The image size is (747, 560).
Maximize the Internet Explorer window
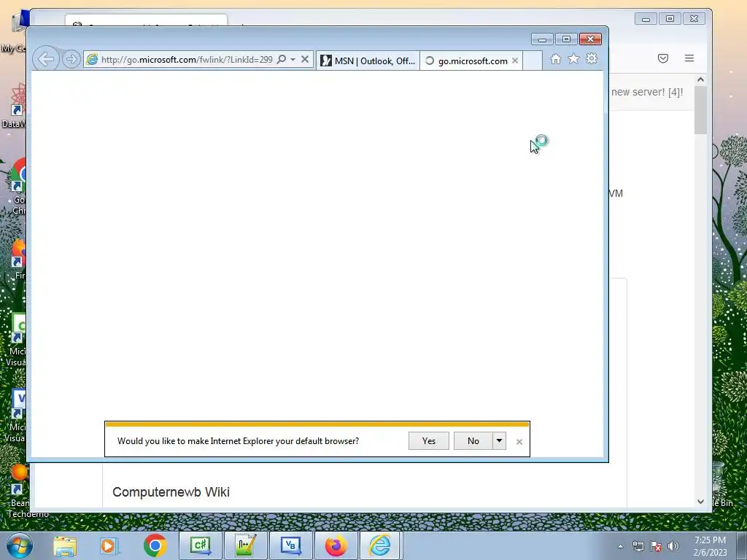point(566,39)
